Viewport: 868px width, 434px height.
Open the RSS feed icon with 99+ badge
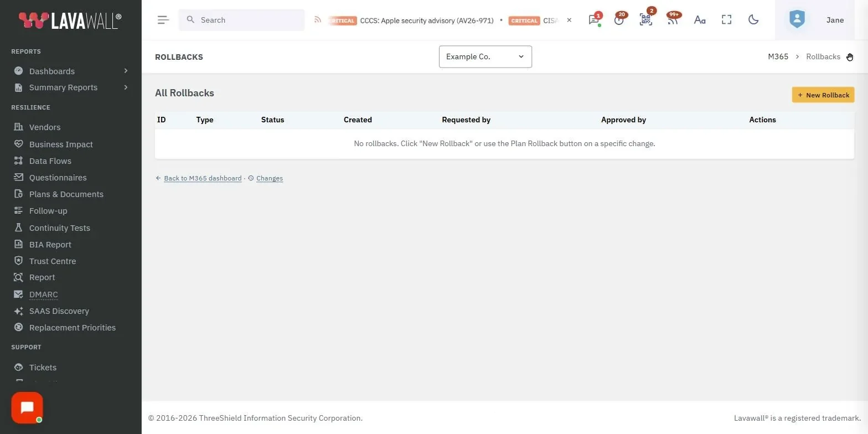[672, 20]
